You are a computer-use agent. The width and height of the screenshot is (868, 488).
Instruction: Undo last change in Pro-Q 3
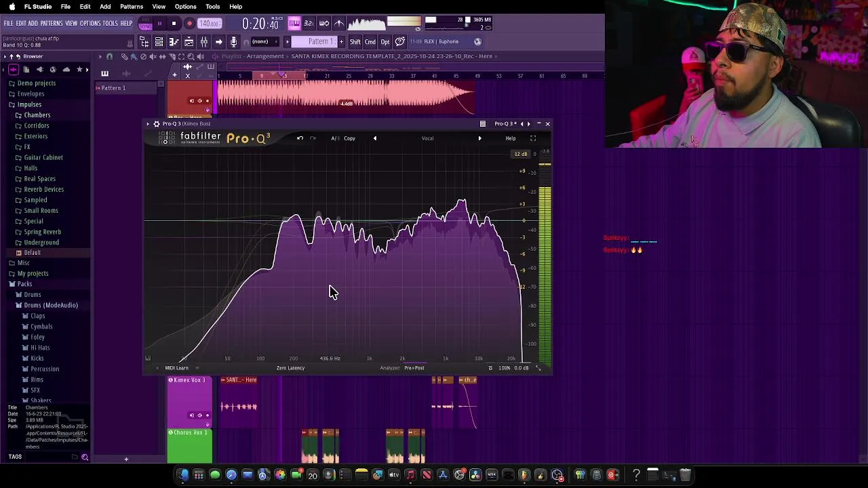300,138
